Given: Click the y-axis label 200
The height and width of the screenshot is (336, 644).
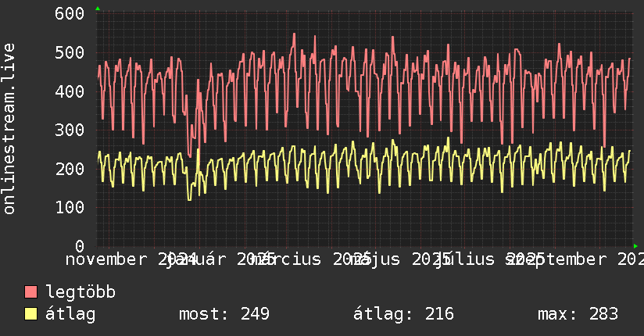Looking at the screenshot, I should pos(70,169).
